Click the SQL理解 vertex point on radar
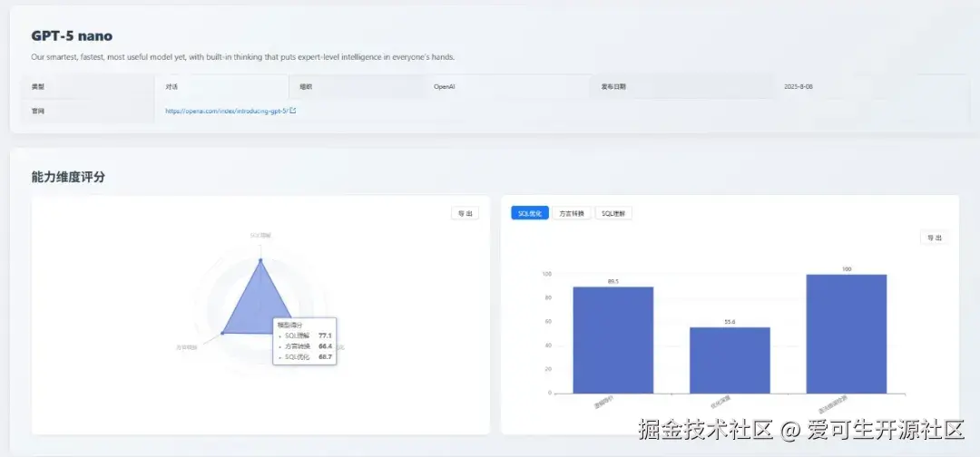Viewport: 980px width, 457px height. (260, 259)
